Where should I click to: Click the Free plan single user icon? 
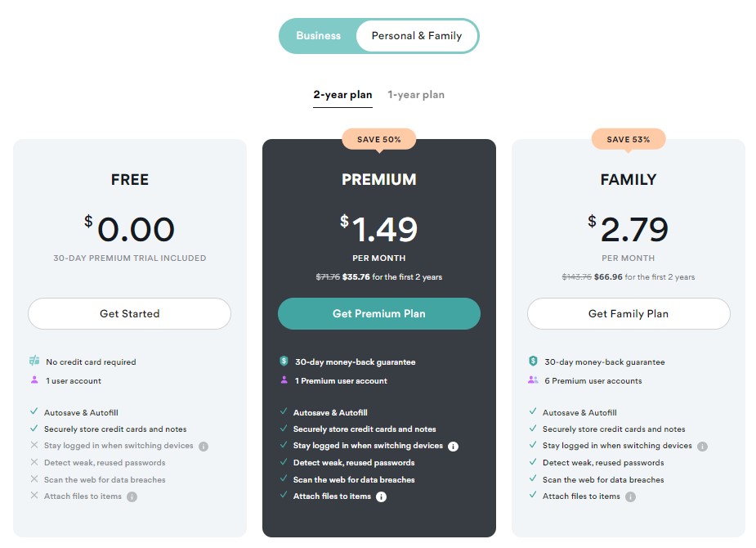[34, 380]
